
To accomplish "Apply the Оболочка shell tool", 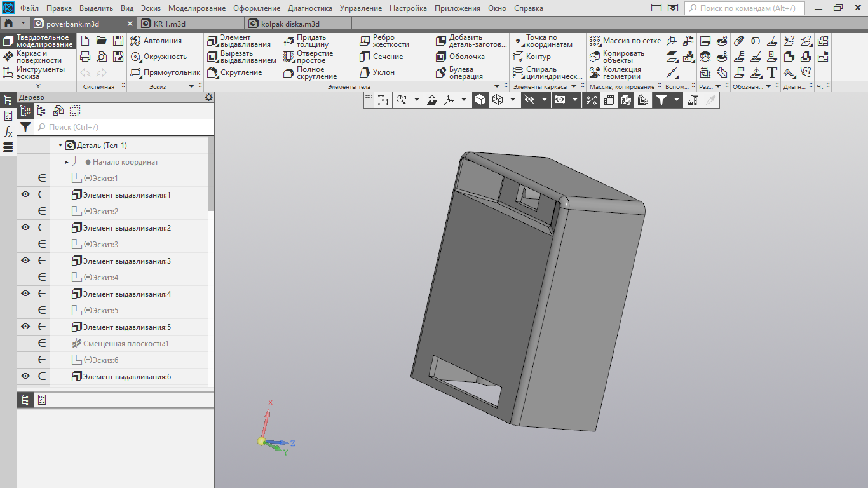I will click(x=460, y=57).
